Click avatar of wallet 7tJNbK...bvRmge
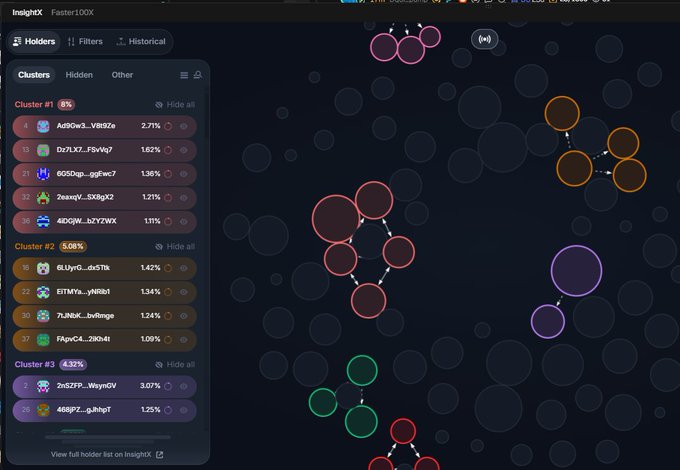The height and width of the screenshot is (470, 680). coord(43,316)
